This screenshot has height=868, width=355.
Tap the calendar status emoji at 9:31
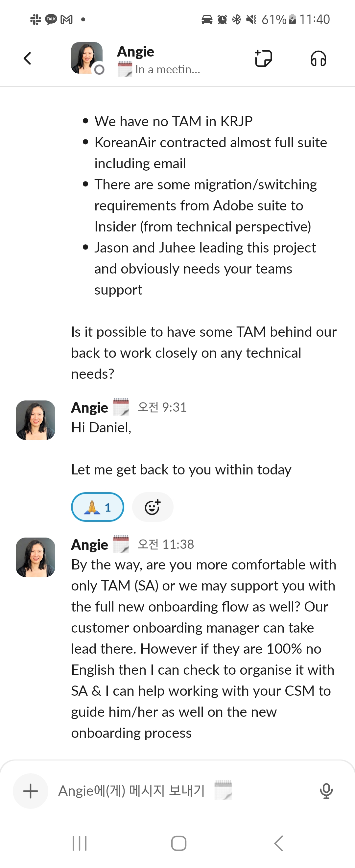(x=121, y=407)
